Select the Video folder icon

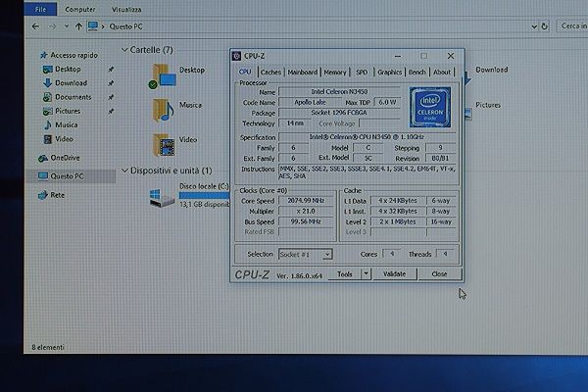pos(164,145)
